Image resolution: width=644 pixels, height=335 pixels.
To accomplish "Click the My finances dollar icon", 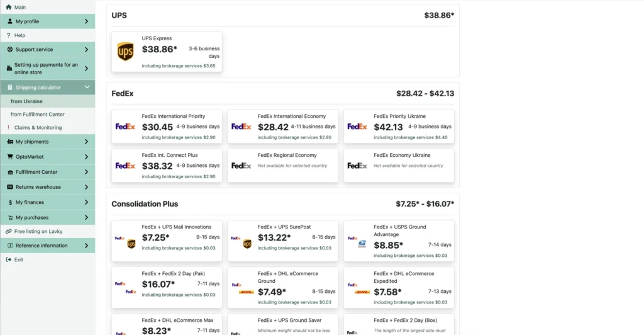I will tap(10, 202).
